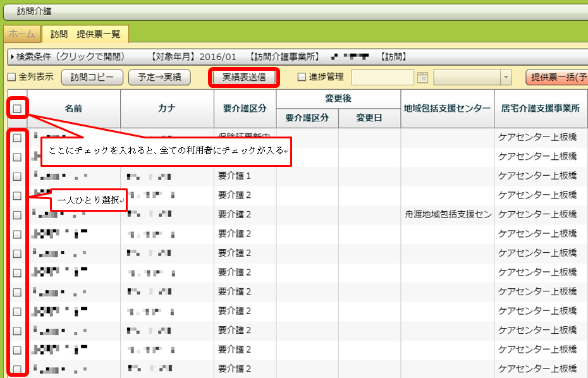Enable the 全列表示 checkbox
Viewport: 588px width, 378px height.
click(x=11, y=77)
